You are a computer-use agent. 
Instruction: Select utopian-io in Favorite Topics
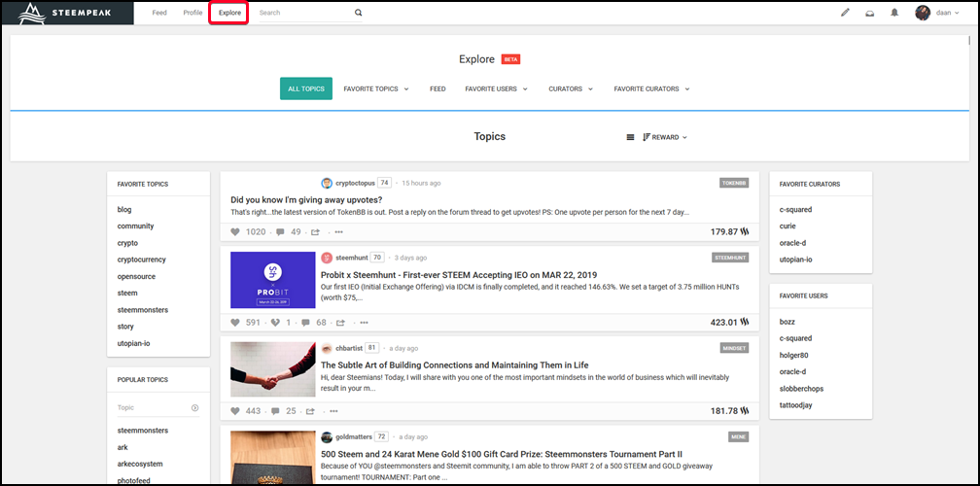(x=134, y=343)
